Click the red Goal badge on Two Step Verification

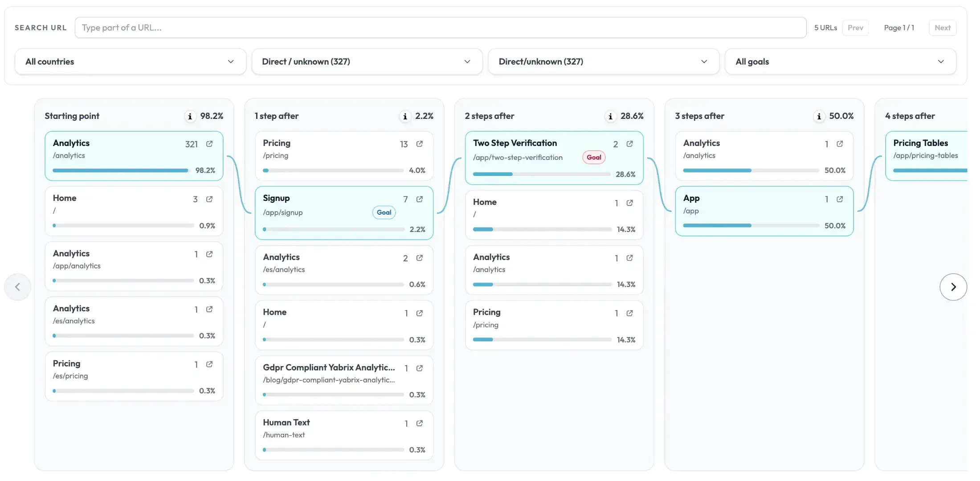pyautogui.click(x=594, y=157)
